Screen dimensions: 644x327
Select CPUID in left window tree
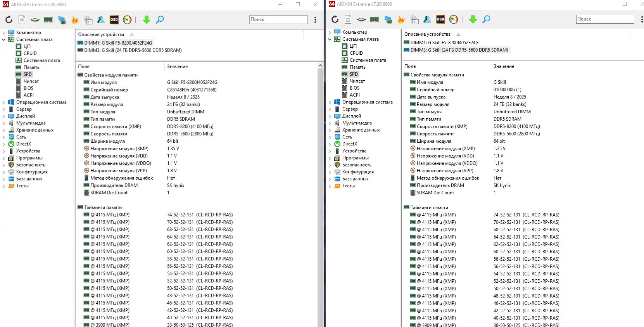coord(30,54)
